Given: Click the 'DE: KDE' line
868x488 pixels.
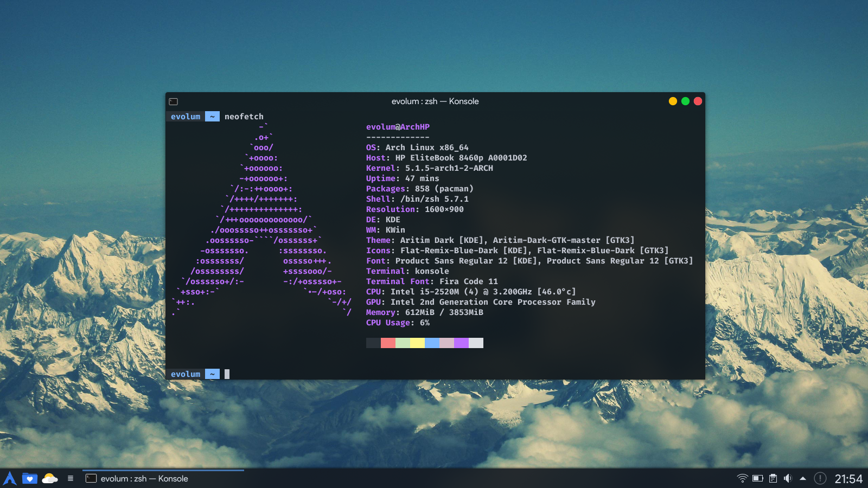Looking at the screenshot, I should [383, 220].
